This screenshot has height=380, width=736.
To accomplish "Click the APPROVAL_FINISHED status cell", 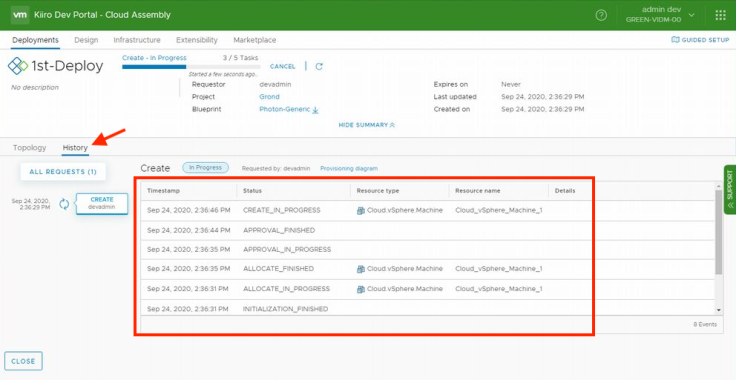I will pos(279,231).
